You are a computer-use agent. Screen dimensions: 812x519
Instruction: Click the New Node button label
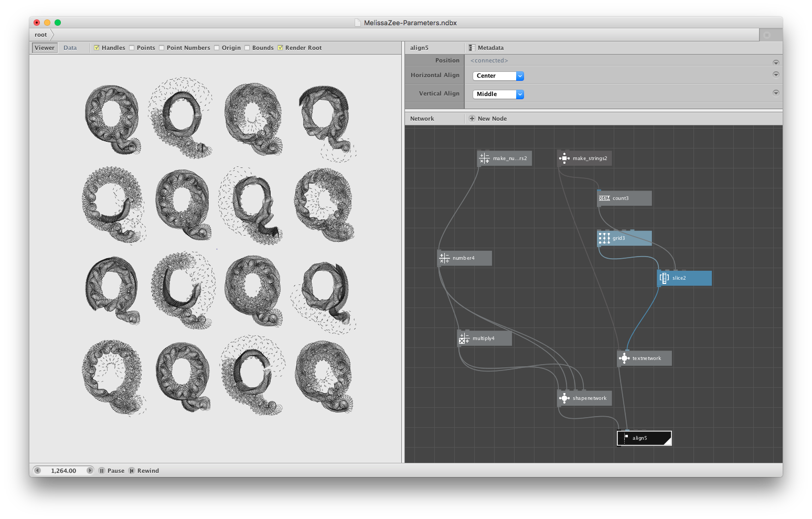pos(492,119)
